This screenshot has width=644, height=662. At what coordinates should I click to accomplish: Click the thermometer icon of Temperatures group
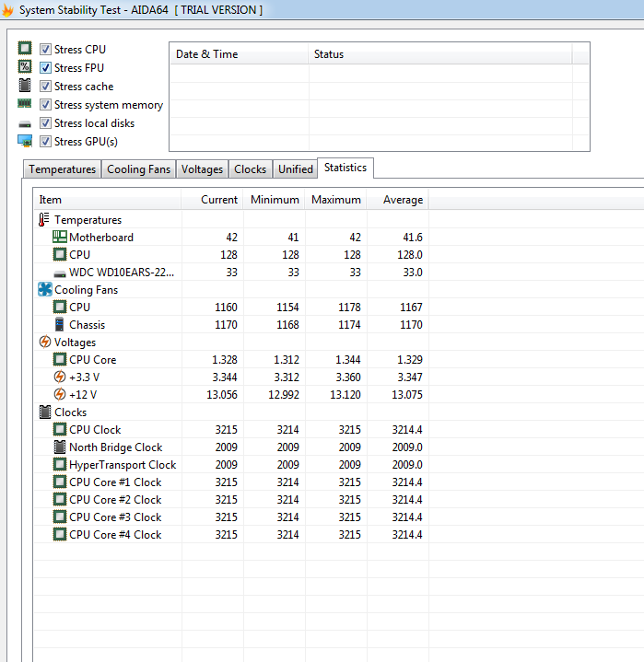pos(44,219)
